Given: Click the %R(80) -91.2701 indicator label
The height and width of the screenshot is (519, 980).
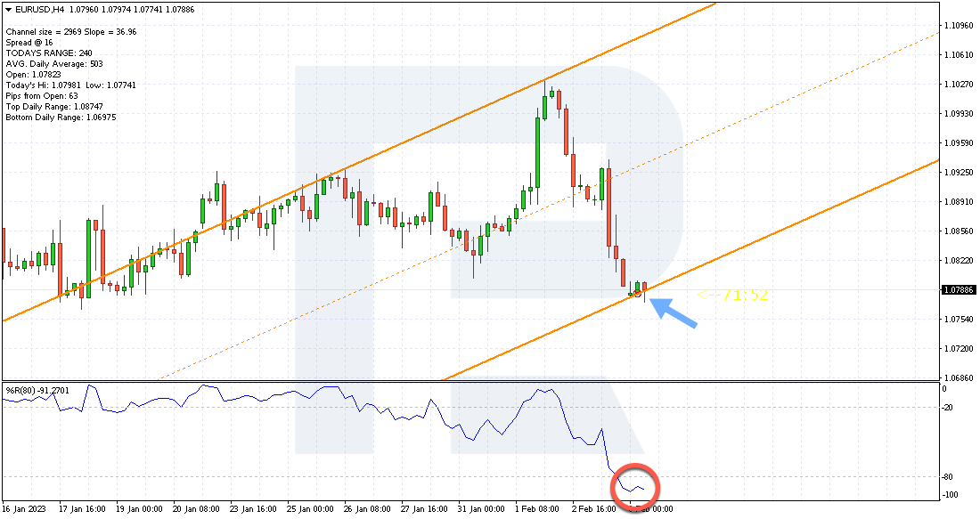Looking at the screenshot, I should [x=37, y=390].
